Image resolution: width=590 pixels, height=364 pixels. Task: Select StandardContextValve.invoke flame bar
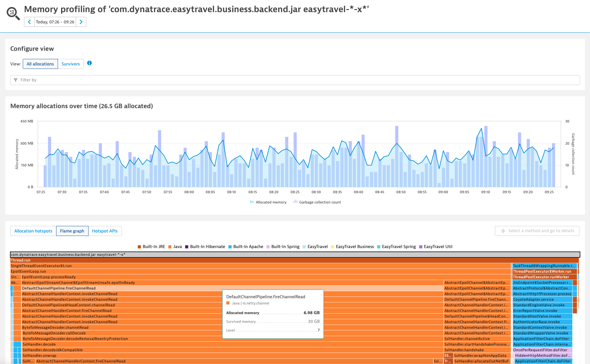(542, 328)
